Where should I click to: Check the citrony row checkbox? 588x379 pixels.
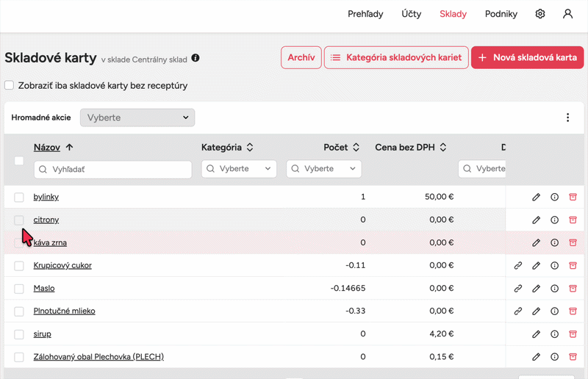(x=19, y=220)
